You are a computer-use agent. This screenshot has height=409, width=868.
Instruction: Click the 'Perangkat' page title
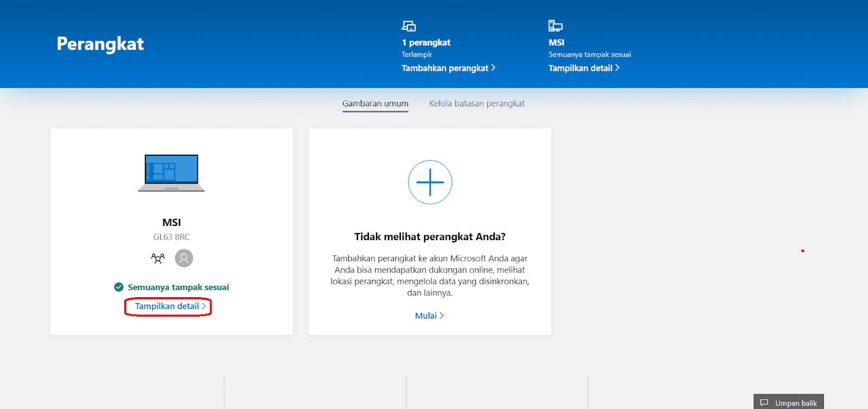point(100,43)
